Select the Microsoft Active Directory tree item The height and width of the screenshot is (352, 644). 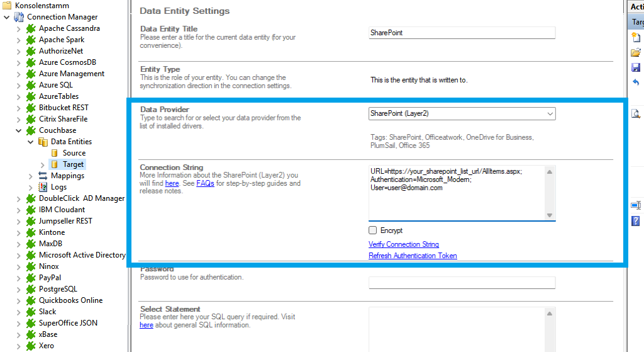click(82, 255)
